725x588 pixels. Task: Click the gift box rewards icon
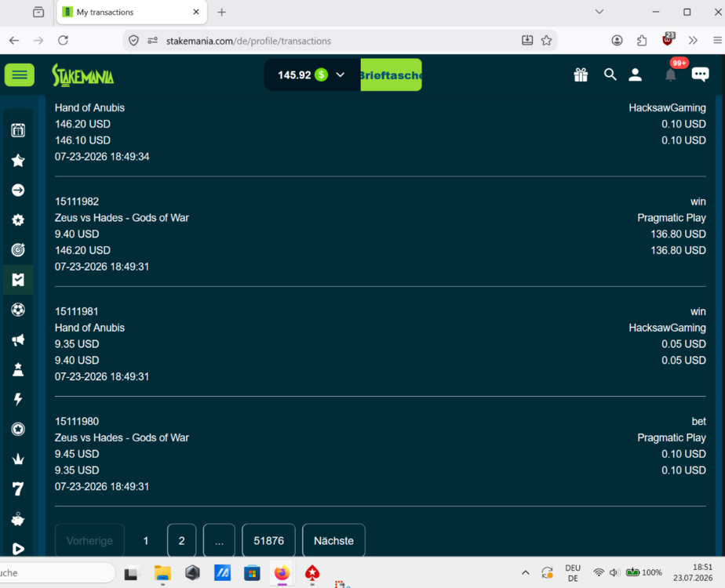click(581, 74)
